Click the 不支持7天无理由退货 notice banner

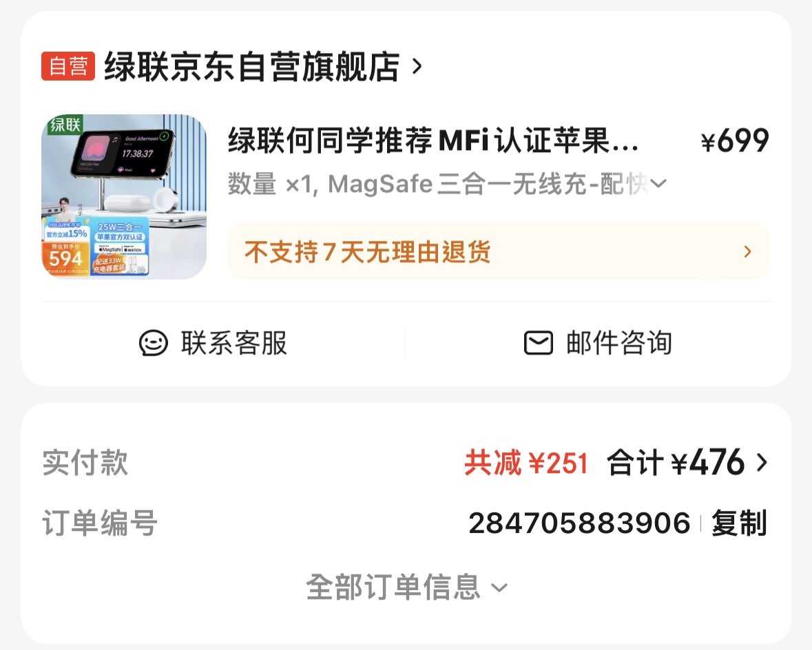[499, 252]
